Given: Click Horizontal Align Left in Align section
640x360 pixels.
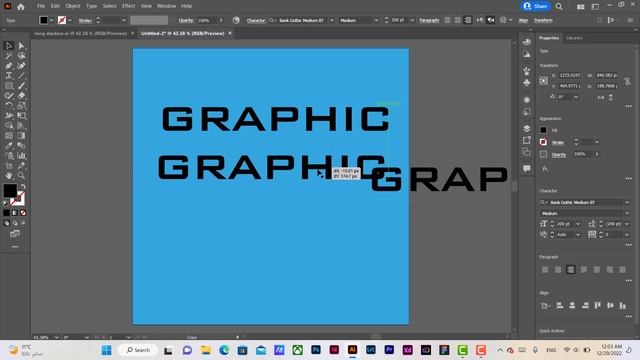Looking at the screenshot, I should pos(560,306).
